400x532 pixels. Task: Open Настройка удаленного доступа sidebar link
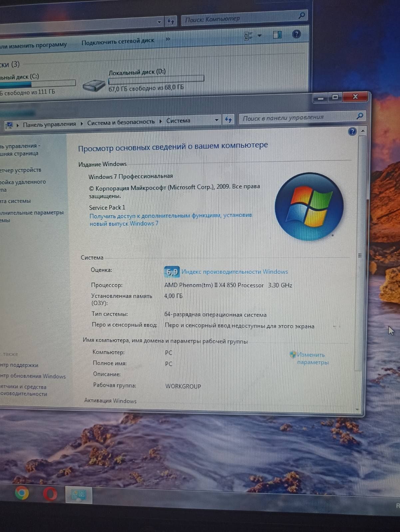click(x=23, y=186)
